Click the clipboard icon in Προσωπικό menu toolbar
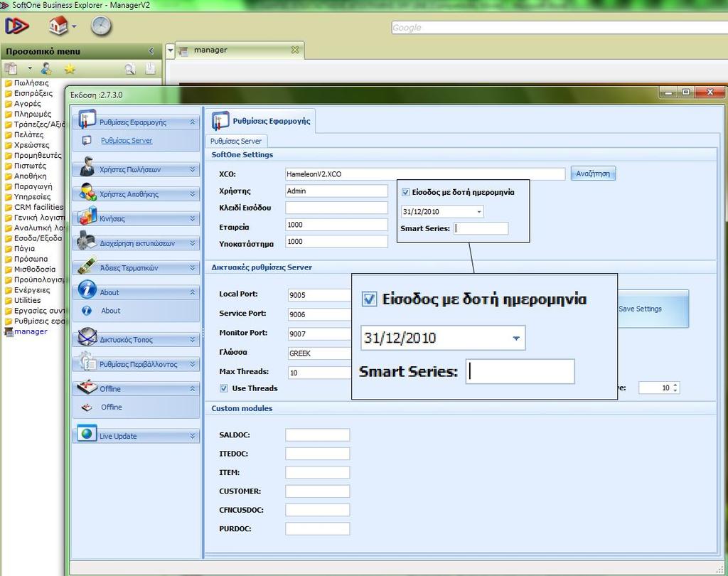This screenshot has width=728, height=576. pyautogui.click(x=11, y=69)
